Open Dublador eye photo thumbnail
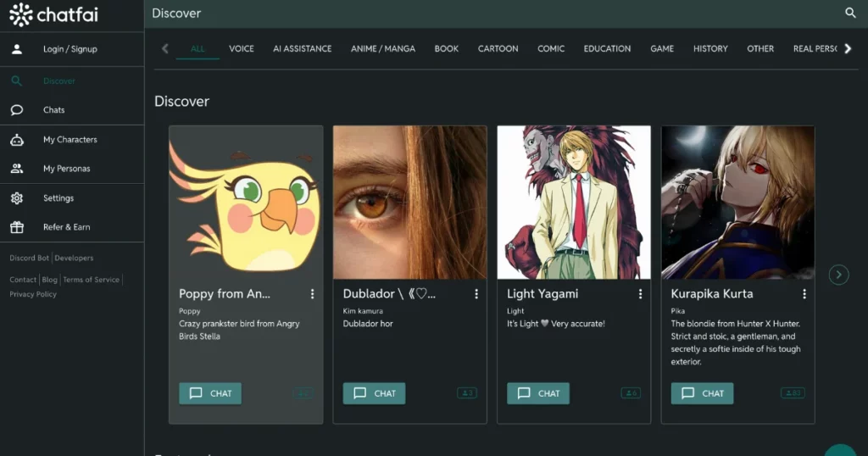Image resolution: width=868 pixels, height=456 pixels. pos(409,203)
